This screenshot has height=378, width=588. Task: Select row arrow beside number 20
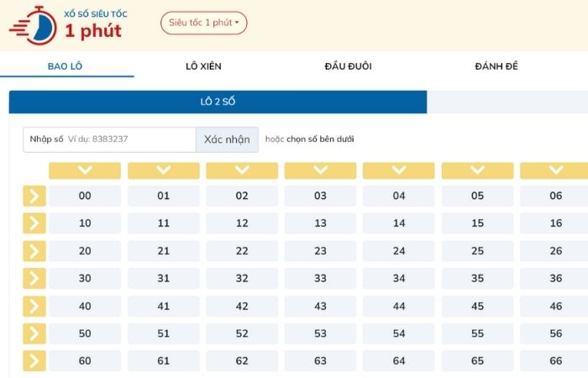click(34, 251)
